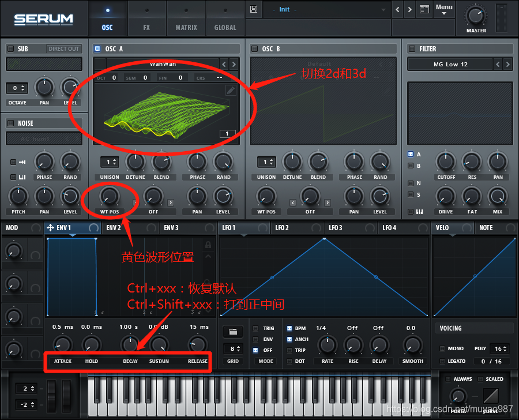Select the previous OSC A warp mode

(135, 202)
